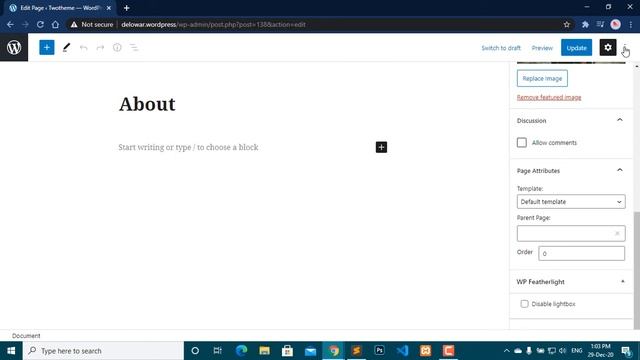Click the About page title
Screen dimensions: 640x360
(147, 104)
